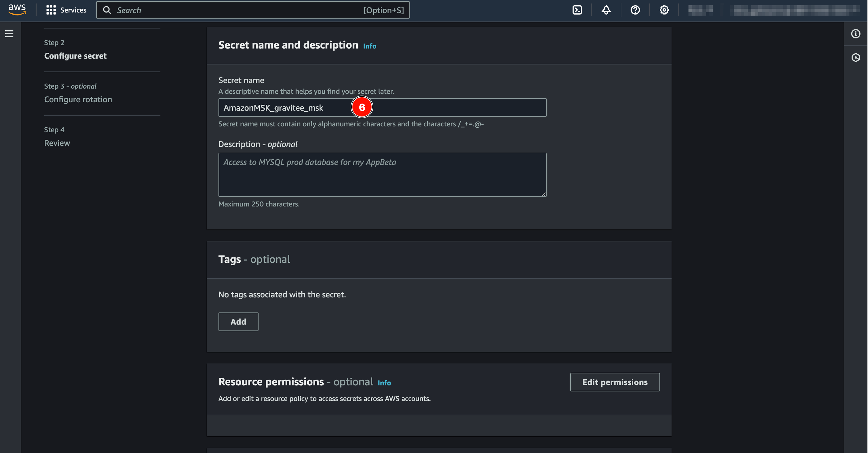
Task: Open the blurred account name menu
Action: coord(796,11)
